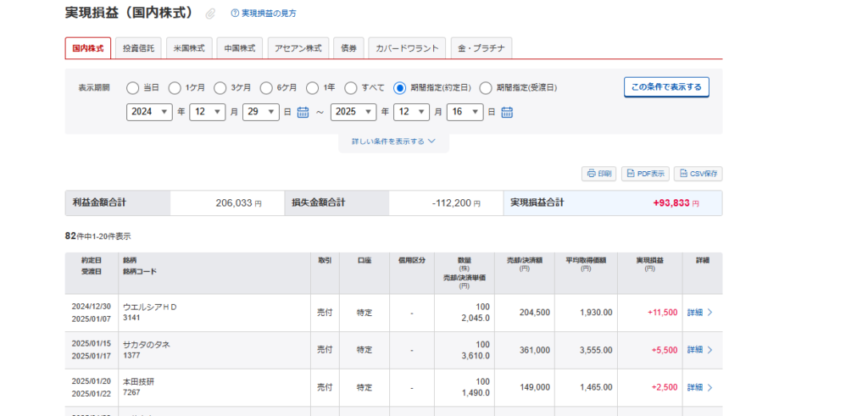Open the start day 29 dropdown
This screenshot has height=416, width=868.
pos(260,112)
